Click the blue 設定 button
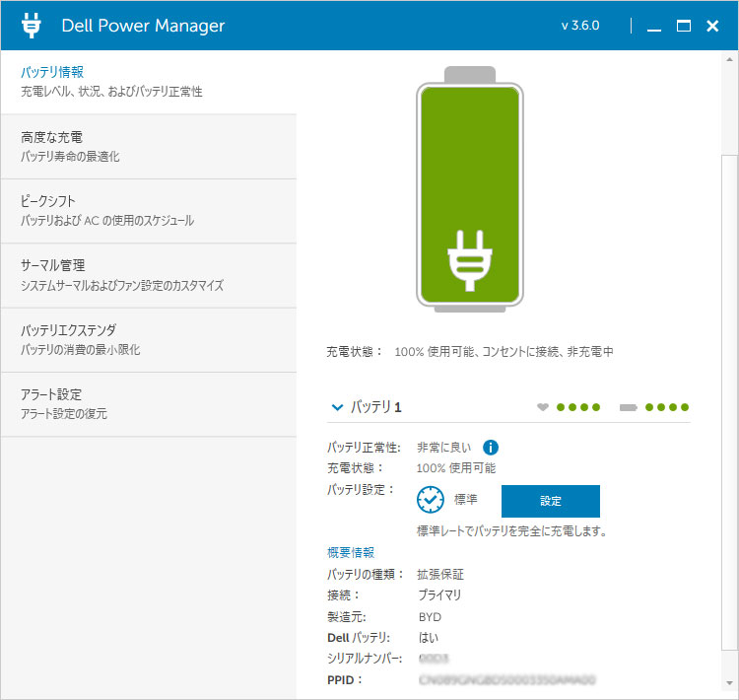The width and height of the screenshot is (739, 700). tap(551, 501)
